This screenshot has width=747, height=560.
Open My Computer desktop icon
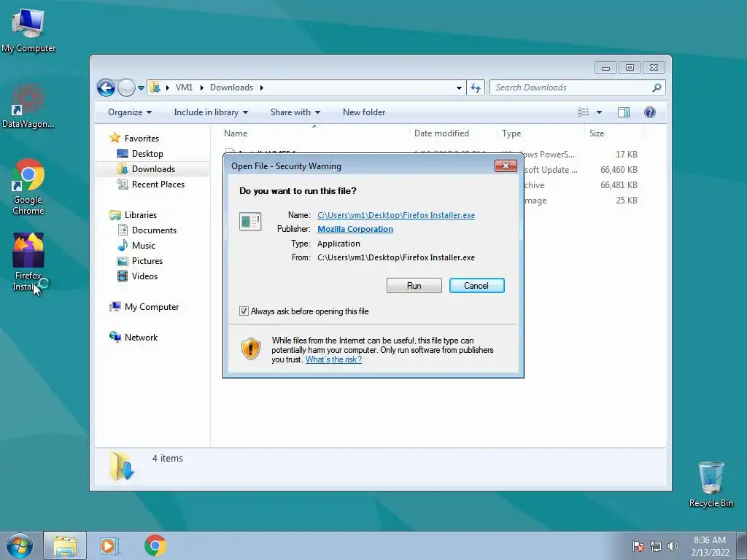[28, 30]
